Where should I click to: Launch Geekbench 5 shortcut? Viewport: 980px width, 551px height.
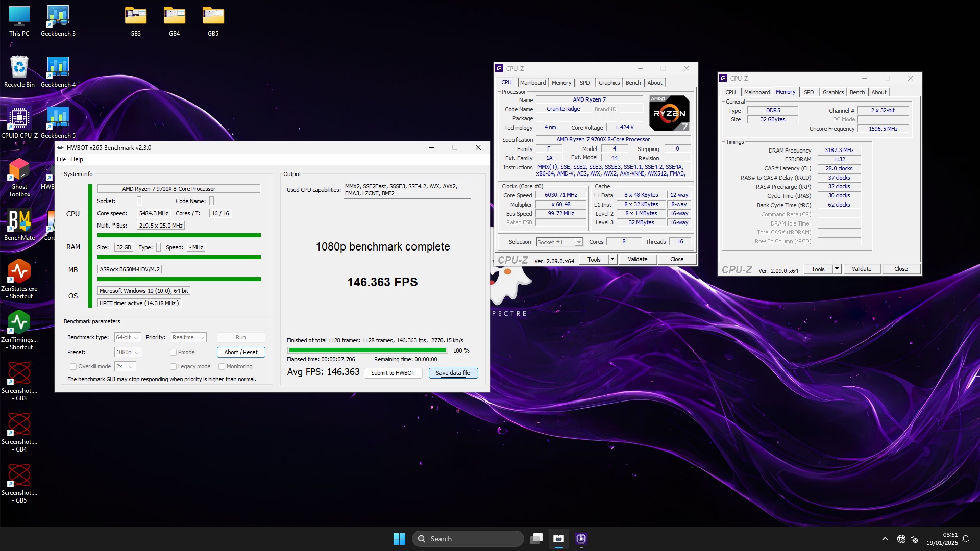coord(58,123)
